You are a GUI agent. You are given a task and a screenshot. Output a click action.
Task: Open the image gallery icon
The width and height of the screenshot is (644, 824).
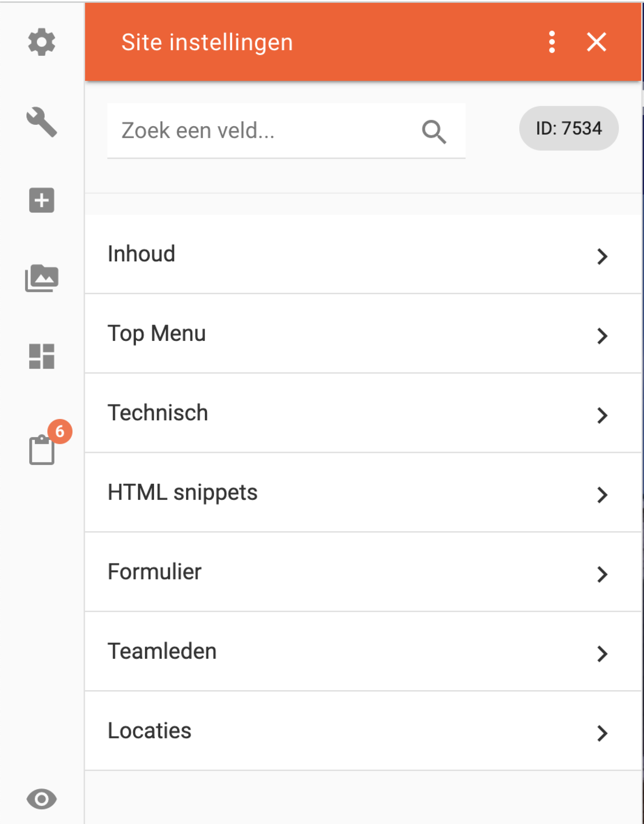point(42,278)
